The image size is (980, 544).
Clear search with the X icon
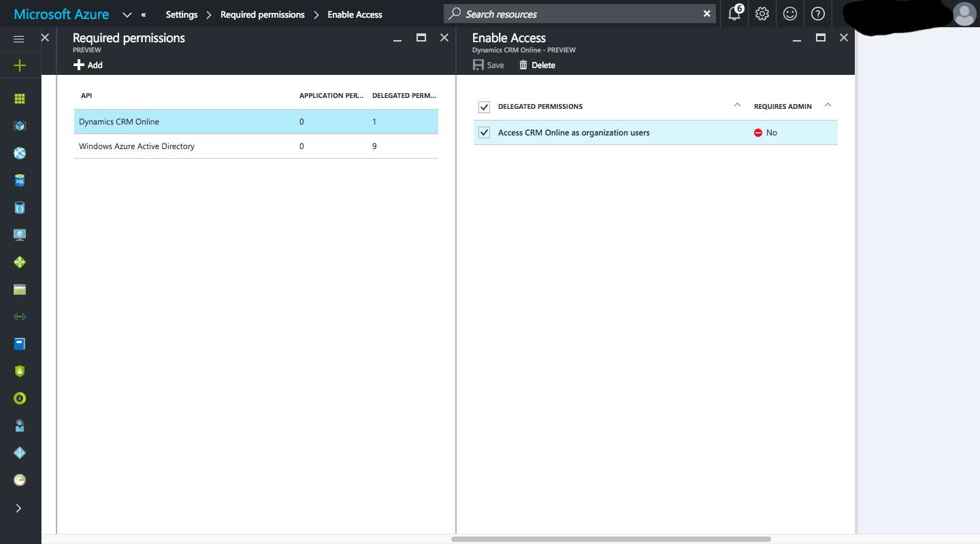click(707, 14)
